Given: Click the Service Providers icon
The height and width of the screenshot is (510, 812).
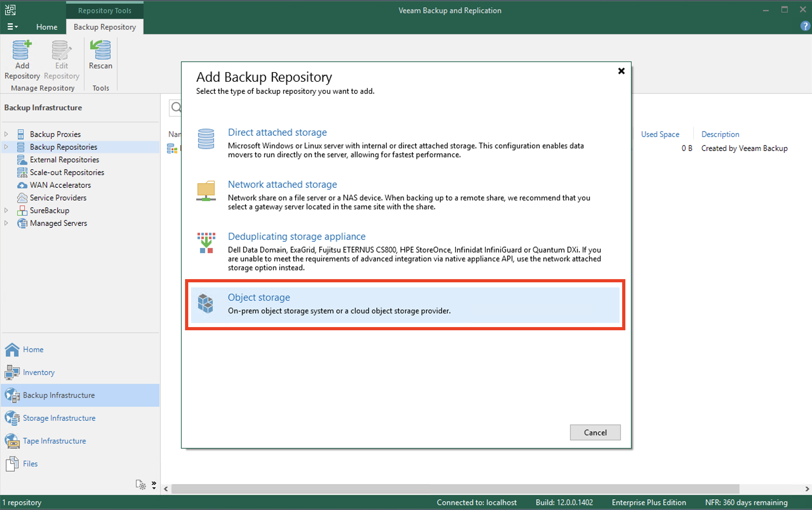Looking at the screenshot, I should [22, 198].
